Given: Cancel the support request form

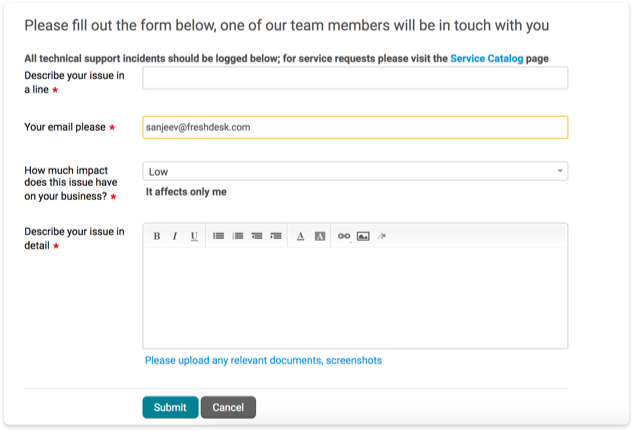Looking at the screenshot, I should coord(228,407).
